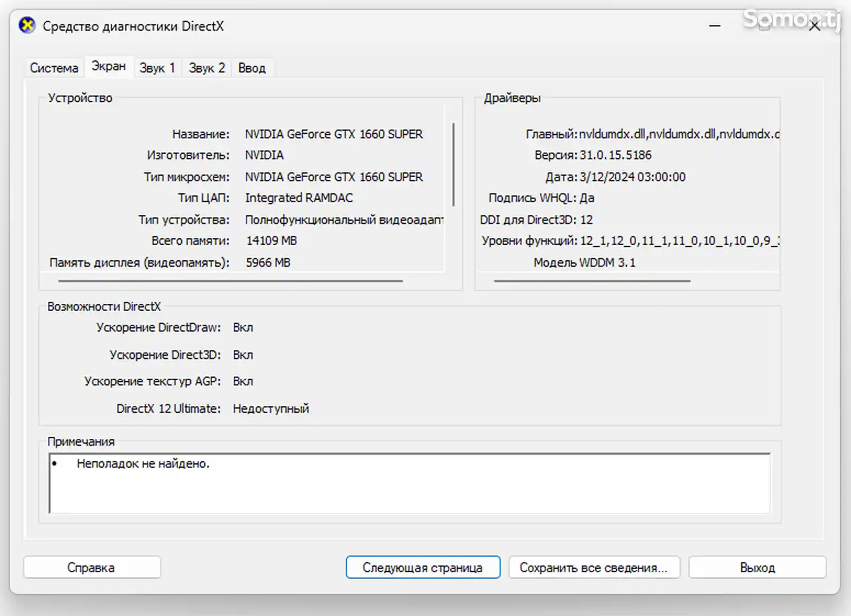Click the Изготовитель value 'NVIDIA'
The height and width of the screenshot is (616, 851).
[264, 155]
